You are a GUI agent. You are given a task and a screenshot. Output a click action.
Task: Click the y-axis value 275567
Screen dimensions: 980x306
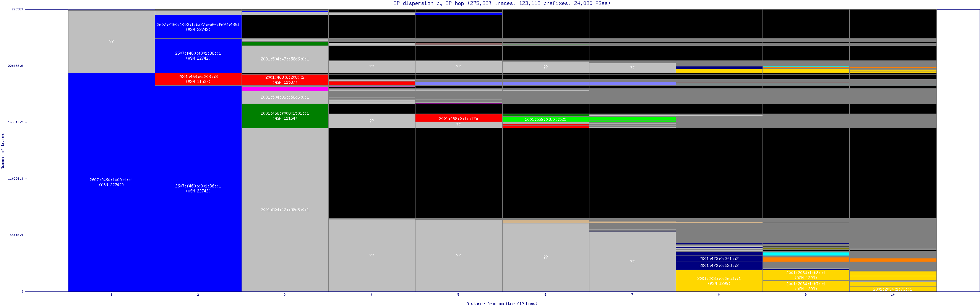(17, 9)
